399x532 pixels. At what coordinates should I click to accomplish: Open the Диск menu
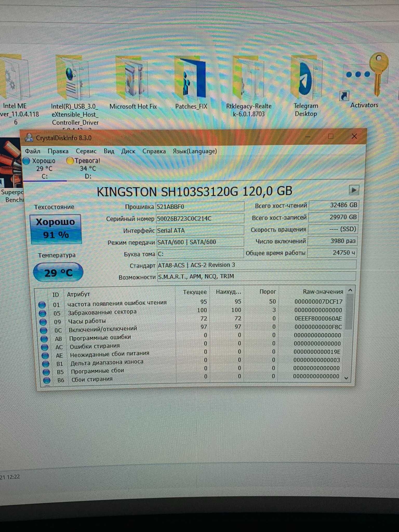(128, 151)
